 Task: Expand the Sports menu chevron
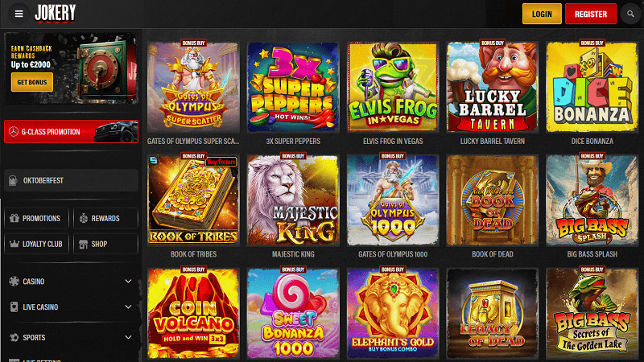[128, 337]
